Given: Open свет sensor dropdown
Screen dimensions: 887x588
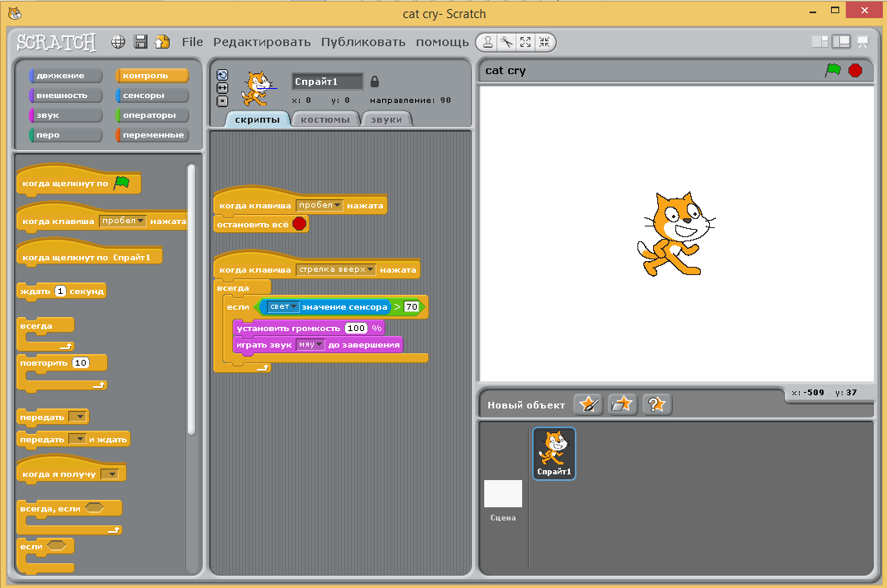Looking at the screenshot, I should 282,306.
